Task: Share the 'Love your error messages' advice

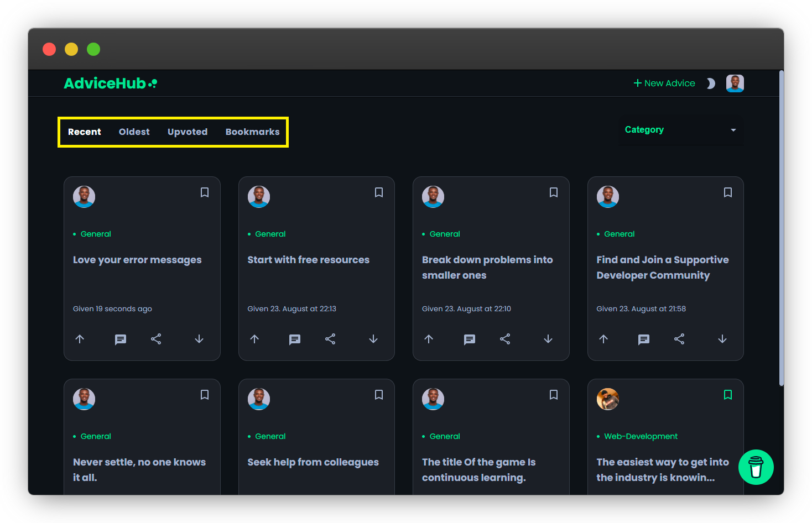Action: click(x=156, y=339)
